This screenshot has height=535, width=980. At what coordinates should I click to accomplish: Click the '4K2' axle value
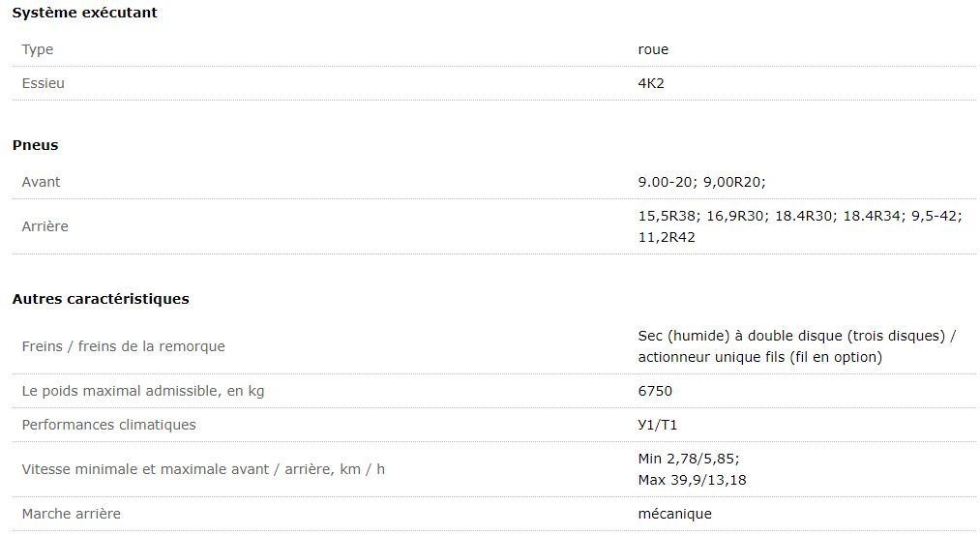point(651,83)
